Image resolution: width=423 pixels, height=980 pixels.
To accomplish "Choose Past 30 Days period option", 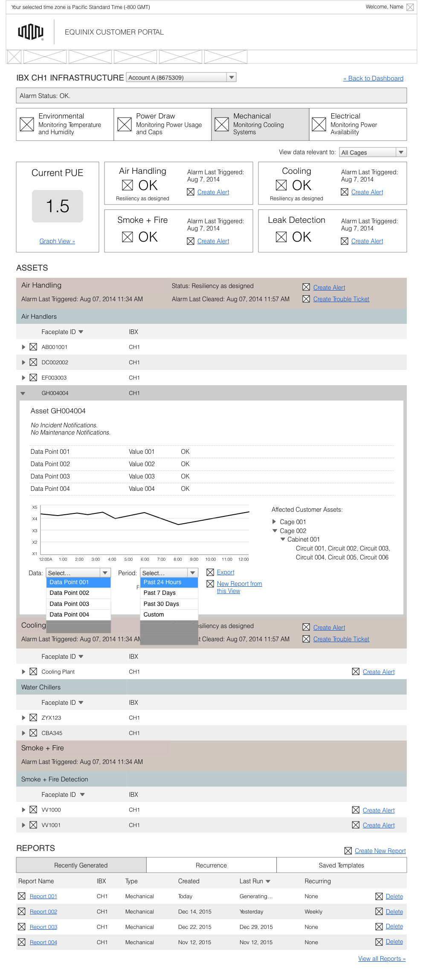I will 169,604.
